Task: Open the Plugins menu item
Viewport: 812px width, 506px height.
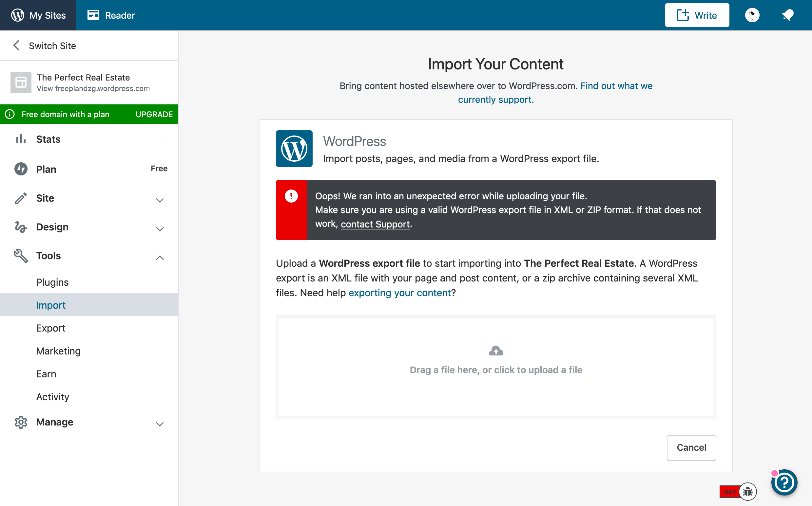Action: click(x=52, y=282)
